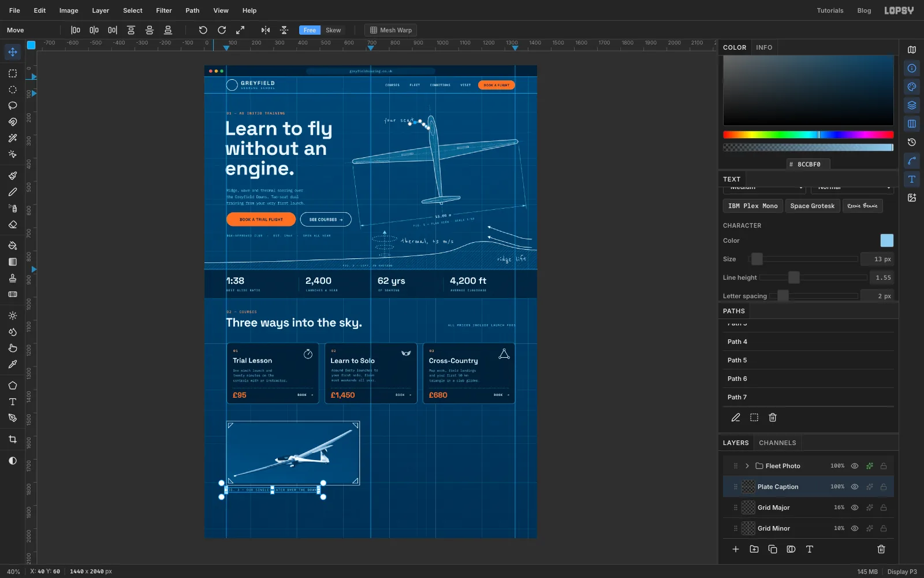This screenshot has height=578, width=924.
Task: Choose the Space Grotesk font
Action: [x=812, y=206]
